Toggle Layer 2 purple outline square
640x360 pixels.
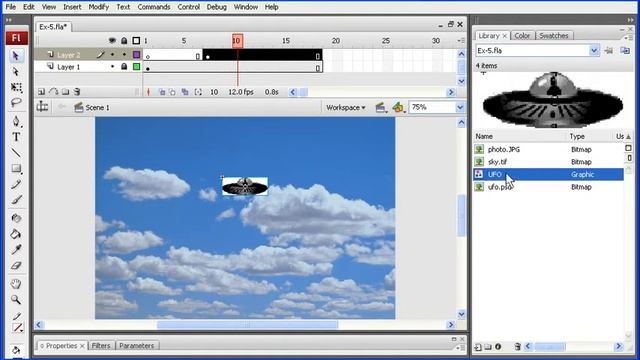click(x=137, y=54)
